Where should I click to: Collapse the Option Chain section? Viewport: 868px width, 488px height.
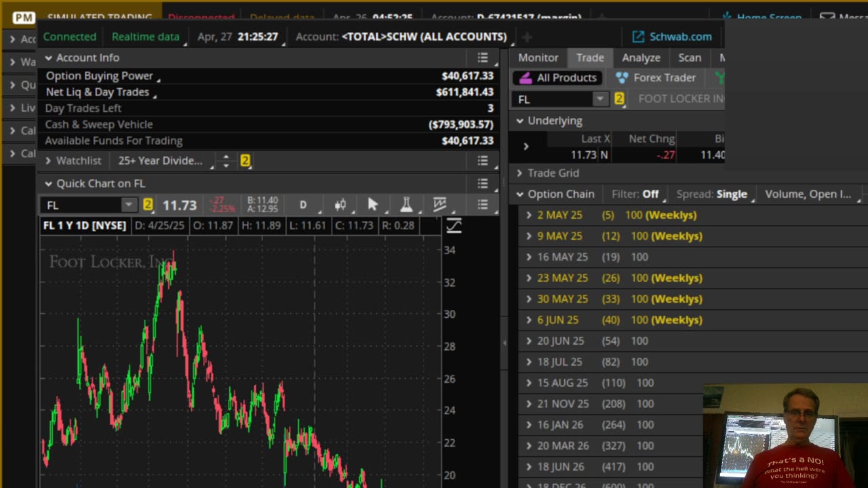point(520,195)
